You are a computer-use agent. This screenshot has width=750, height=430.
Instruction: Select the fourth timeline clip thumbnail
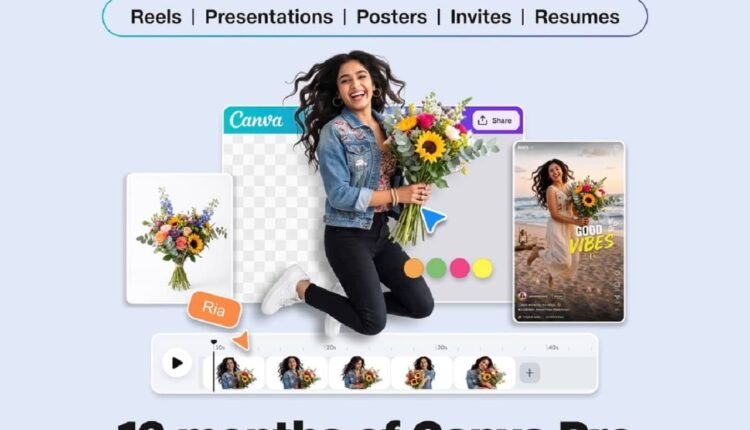coord(422,373)
